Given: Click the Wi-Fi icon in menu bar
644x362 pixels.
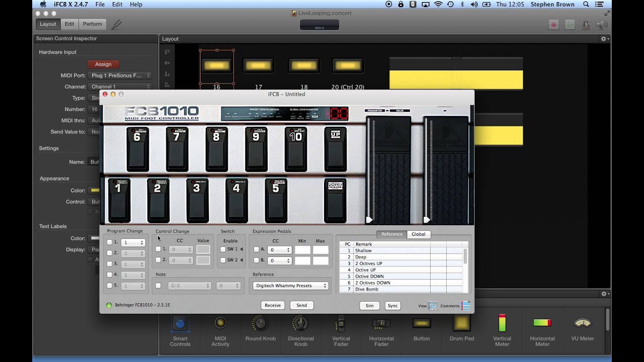Looking at the screenshot, I should tap(438, 4).
